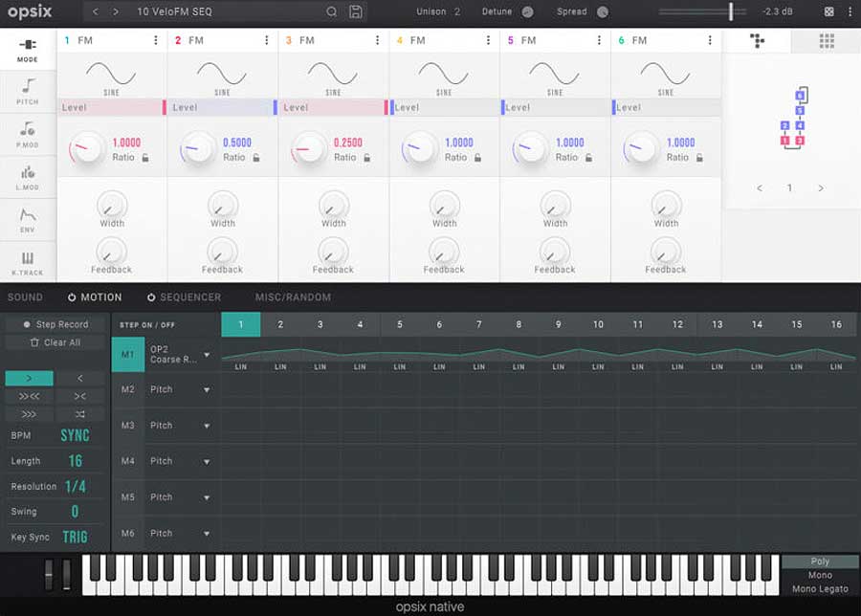Viewport: 861px width, 616px height.
Task: Toggle the ratio lock on operator 2
Action: (256, 158)
